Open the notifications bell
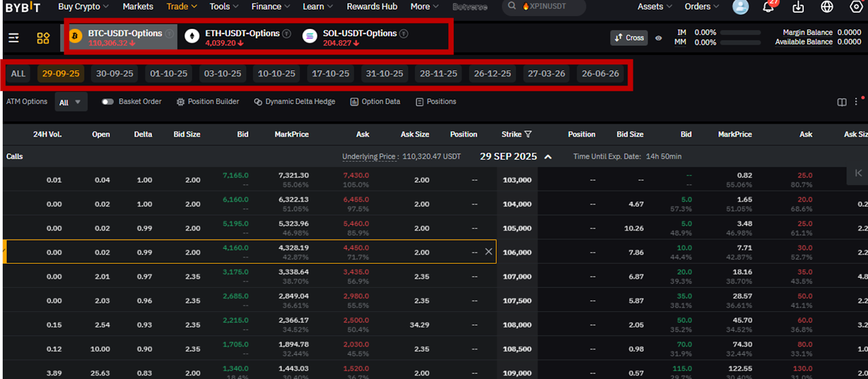 coord(768,7)
